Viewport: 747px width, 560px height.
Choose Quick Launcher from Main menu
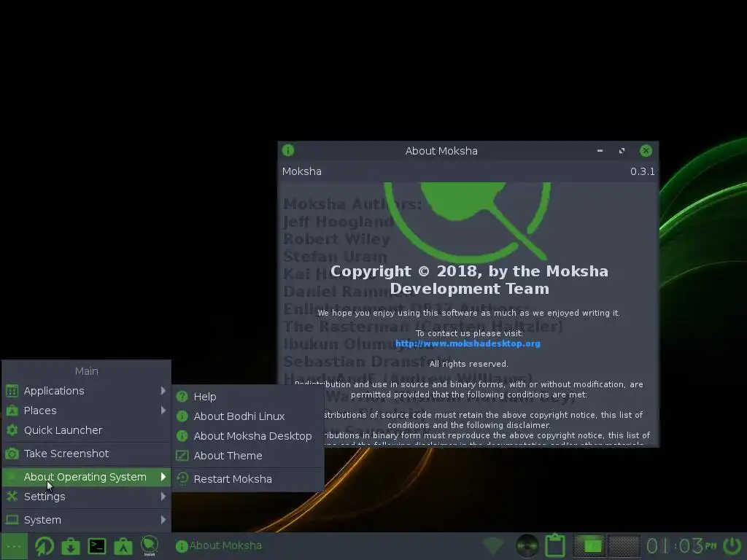point(86,430)
